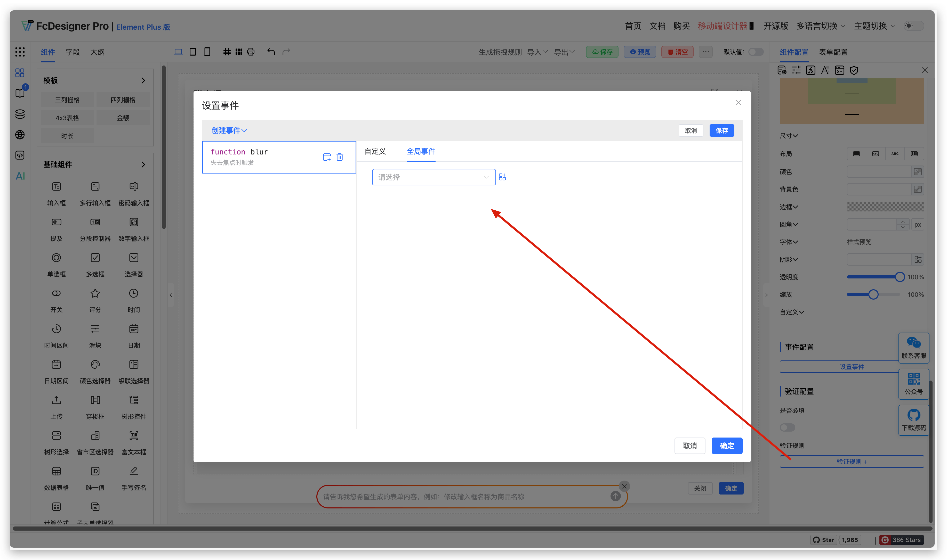Click the AI form generation input field

tap(453, 497)
